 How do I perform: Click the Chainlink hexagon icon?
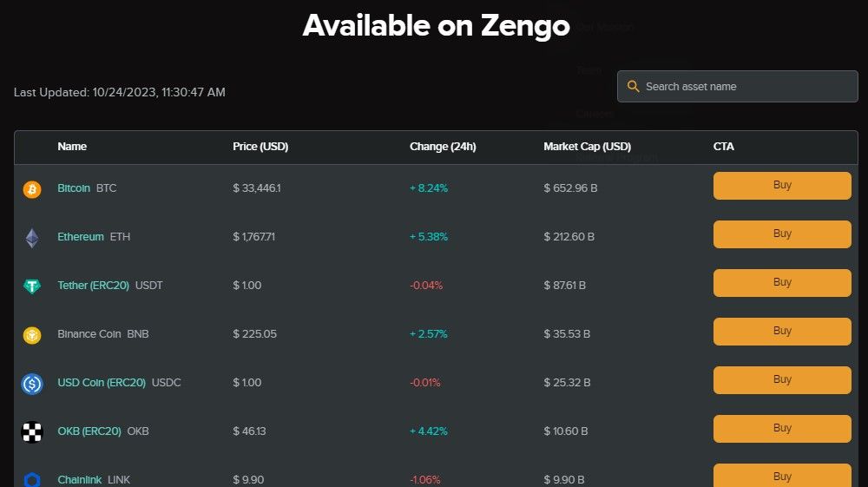(32, 479)
